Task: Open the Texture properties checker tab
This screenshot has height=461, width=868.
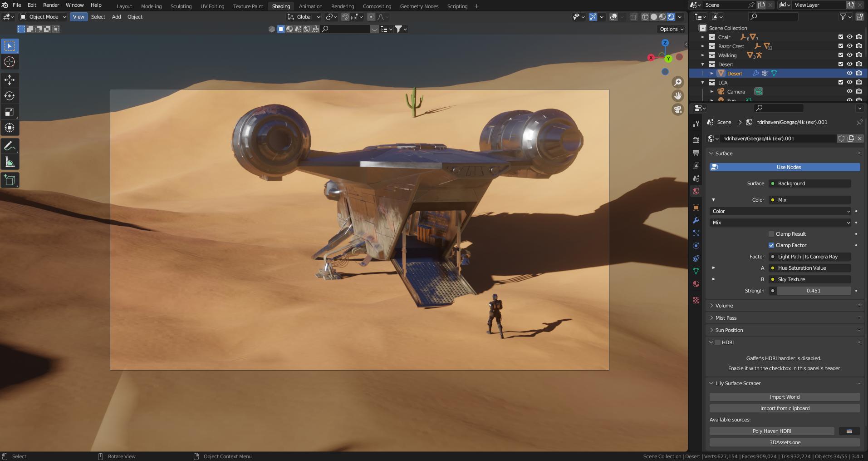Action: tap(696, 300)
